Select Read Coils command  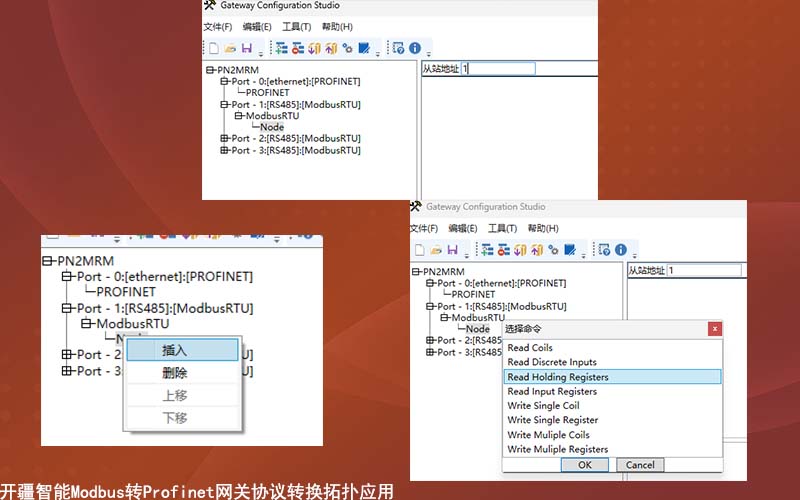612,348
